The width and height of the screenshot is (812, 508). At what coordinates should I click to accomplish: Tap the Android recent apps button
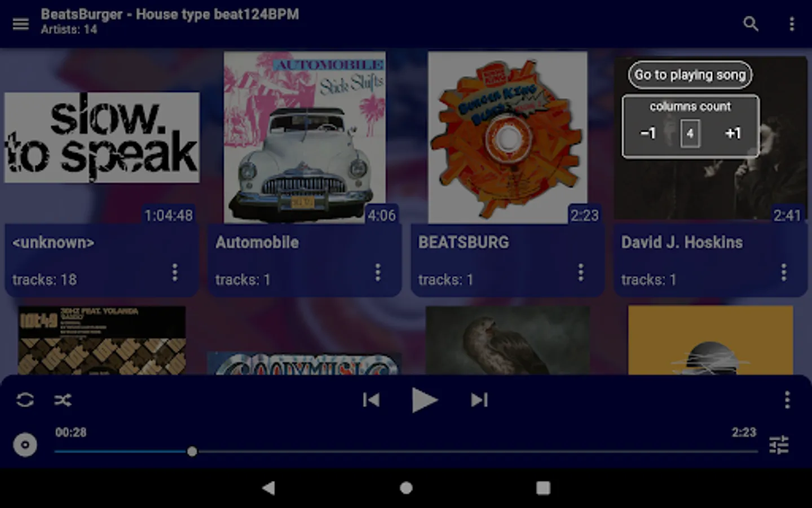543,488
